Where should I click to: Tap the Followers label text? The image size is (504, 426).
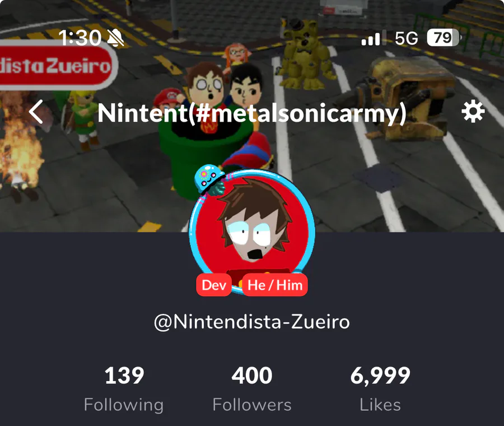pyautogui.click(x=252, y=405)
